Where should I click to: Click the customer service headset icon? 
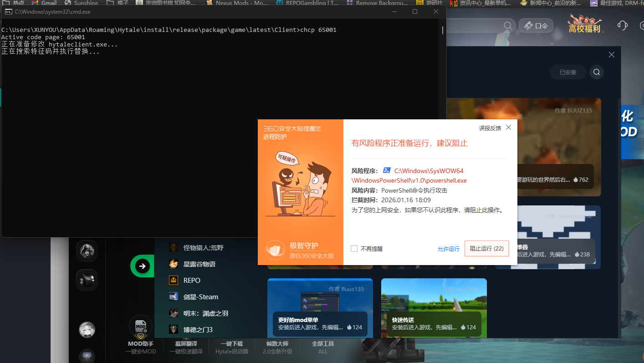pos(622,26)
